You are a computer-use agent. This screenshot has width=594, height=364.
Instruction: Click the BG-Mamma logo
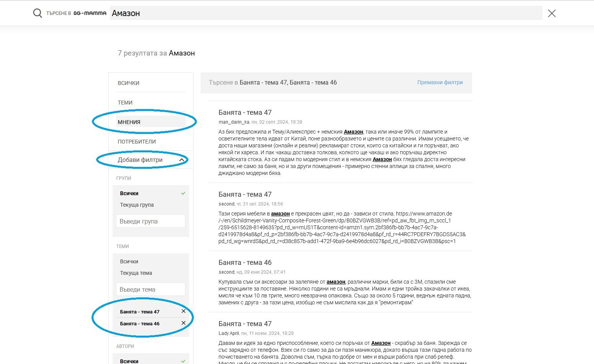(x=90, y=13)
